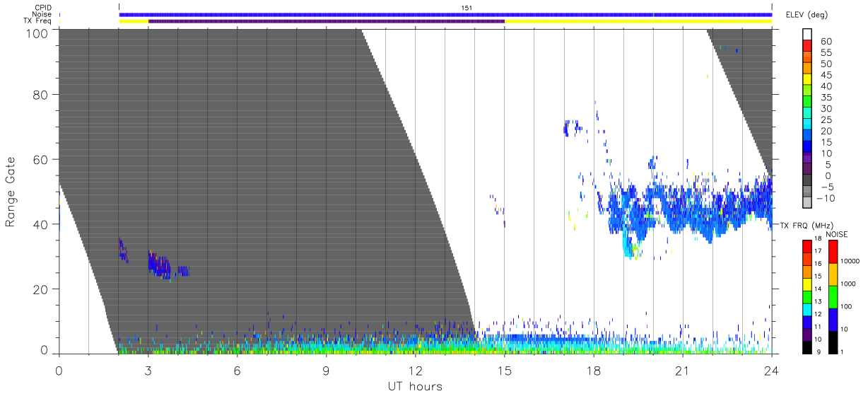Pick the white top swatch on ELEV colorbar
This screenshot has height=401, width=868.
808,35
